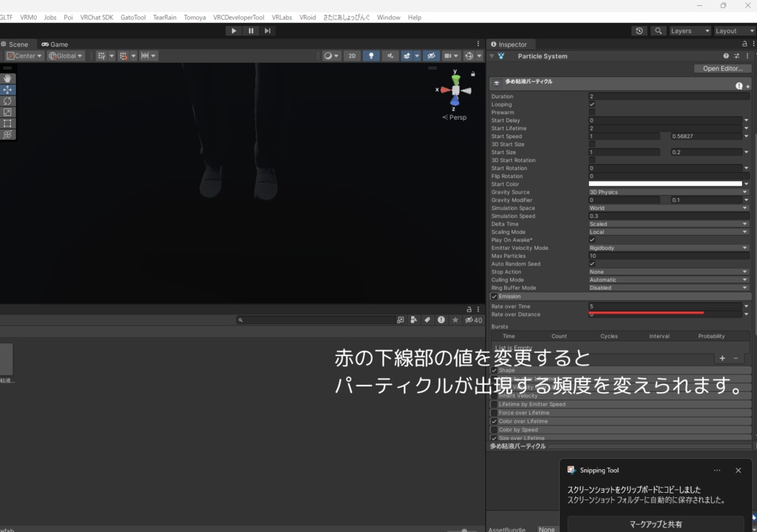Screen dimensions: 757x532
Task: Toggle the Looping checkbox on
Action: tap(591, 104)
